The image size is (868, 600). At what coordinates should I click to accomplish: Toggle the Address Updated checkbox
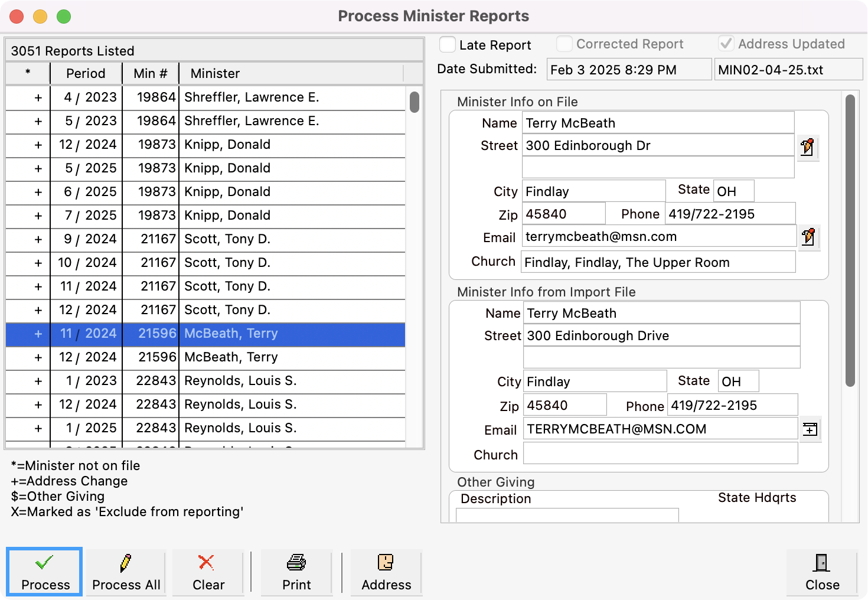[x=726, y=44]
